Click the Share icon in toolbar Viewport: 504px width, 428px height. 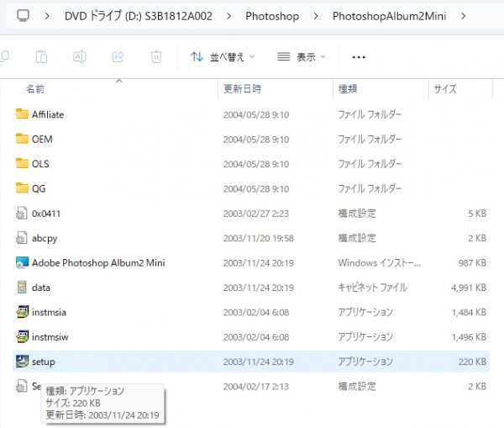(x=118, y=57)
